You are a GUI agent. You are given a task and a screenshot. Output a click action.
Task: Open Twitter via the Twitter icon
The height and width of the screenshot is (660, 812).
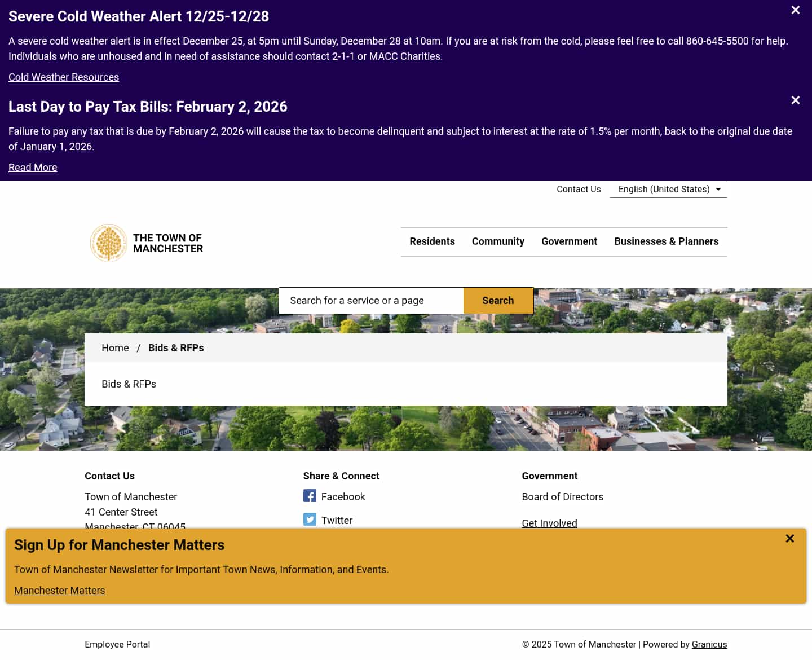tap(310, 520)
